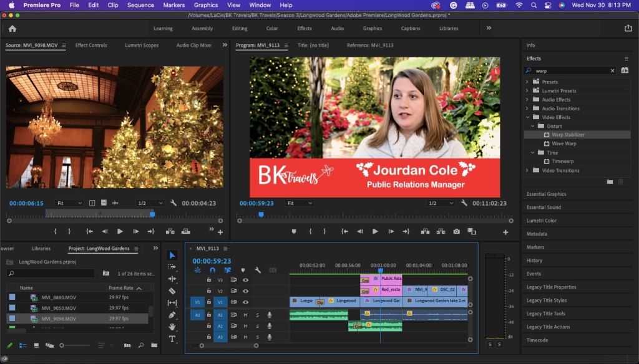The height and width of the screenshot is (364, 639).
Task: Pick the Hand tool
Action: (x=172, y=327)
